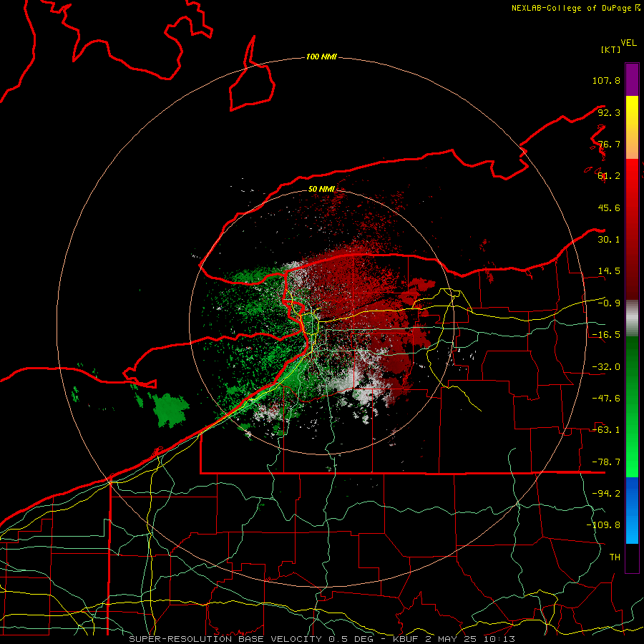Pick the yellow-orange segment of velocity color bar
The width and height of the screenshot is (644, 644).
(632, 127)
